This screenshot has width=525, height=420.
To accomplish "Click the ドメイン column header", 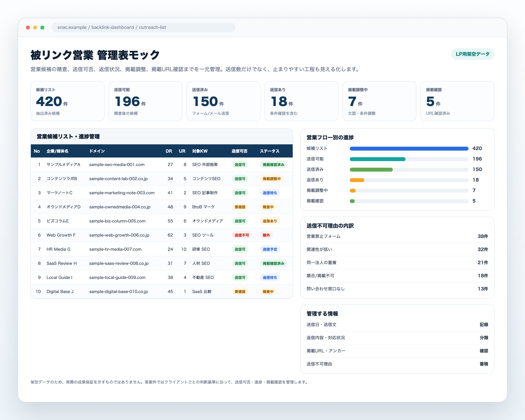I will pyautogui.click(x=97, y=151).
